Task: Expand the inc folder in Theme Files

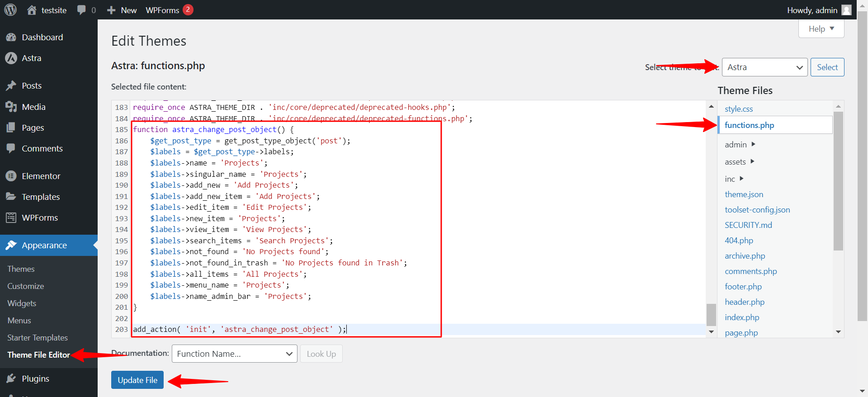Action: coord(734,179)
